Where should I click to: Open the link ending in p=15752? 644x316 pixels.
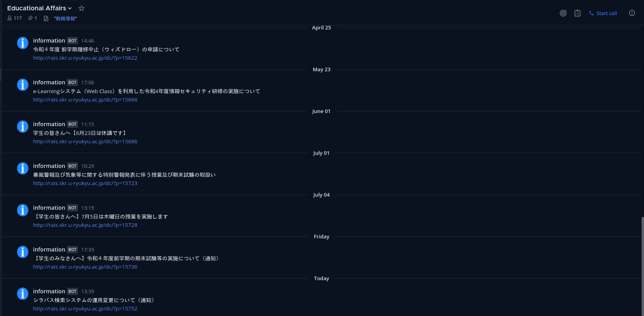[x=85, y=309]
